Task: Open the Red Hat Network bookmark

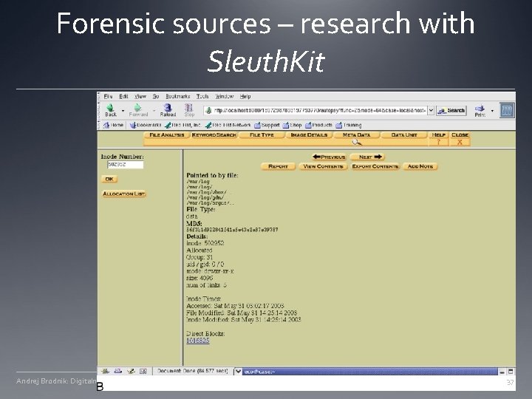Action: click(x=228, y=125)
